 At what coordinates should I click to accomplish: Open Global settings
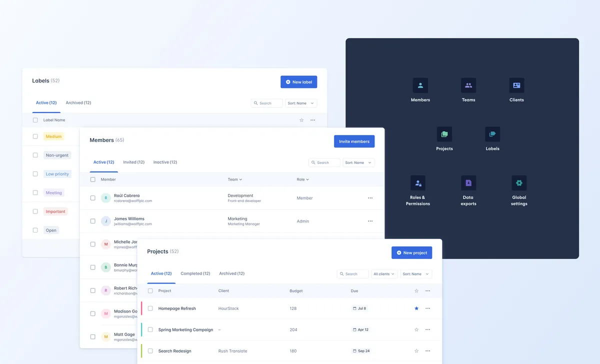click(x=518, y=183)
